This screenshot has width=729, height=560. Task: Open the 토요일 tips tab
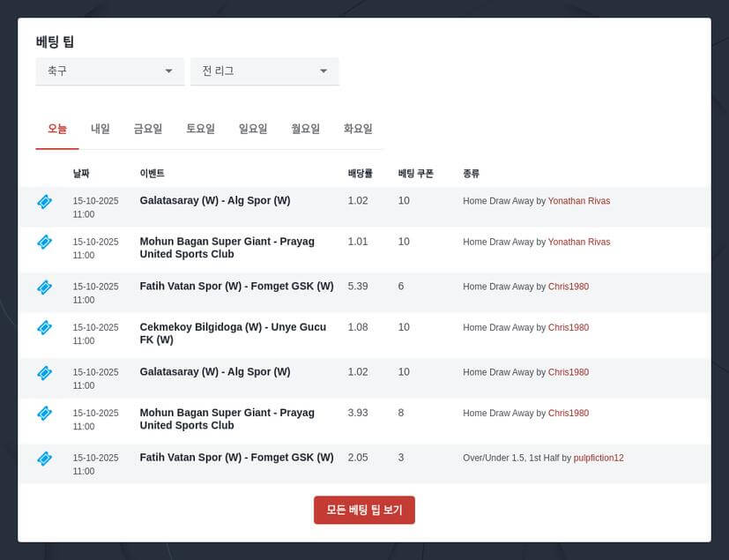[x=200, y=128]
